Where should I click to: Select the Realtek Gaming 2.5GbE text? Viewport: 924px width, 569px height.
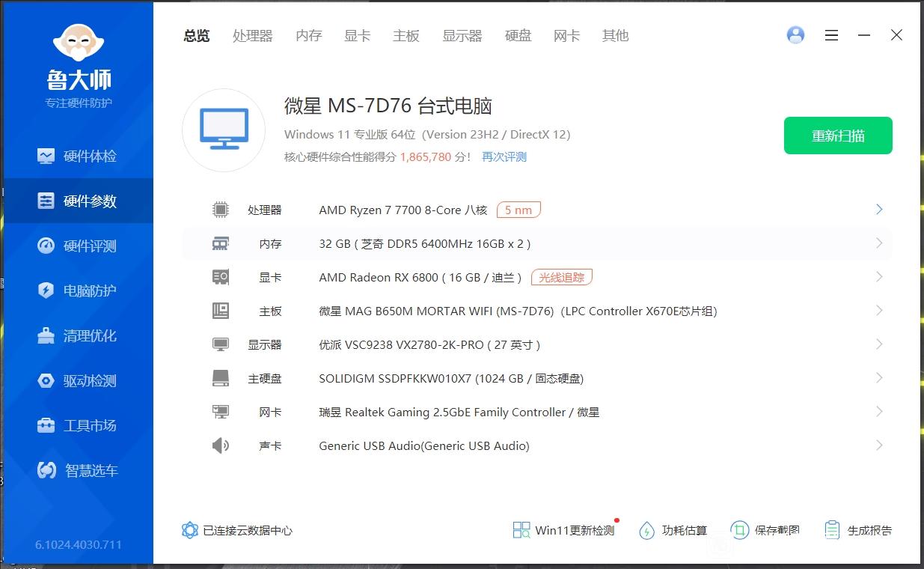pyautogui.click(x=459, y=413)
